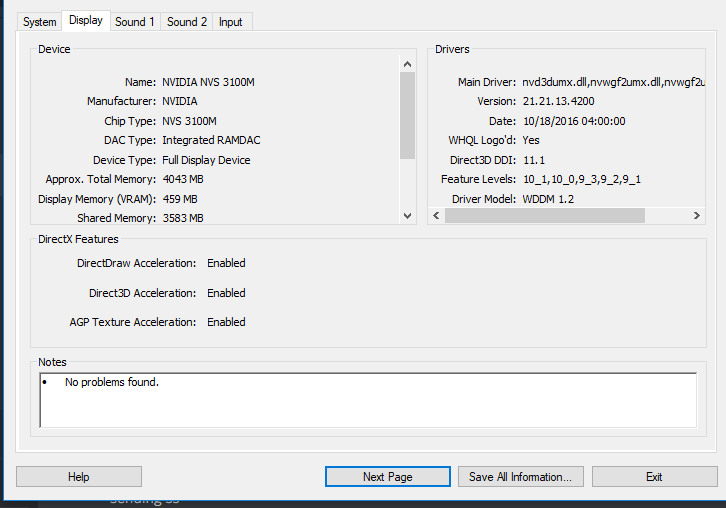
Task: Click the Main Driver file names text
Action: (x=612, y=82)
